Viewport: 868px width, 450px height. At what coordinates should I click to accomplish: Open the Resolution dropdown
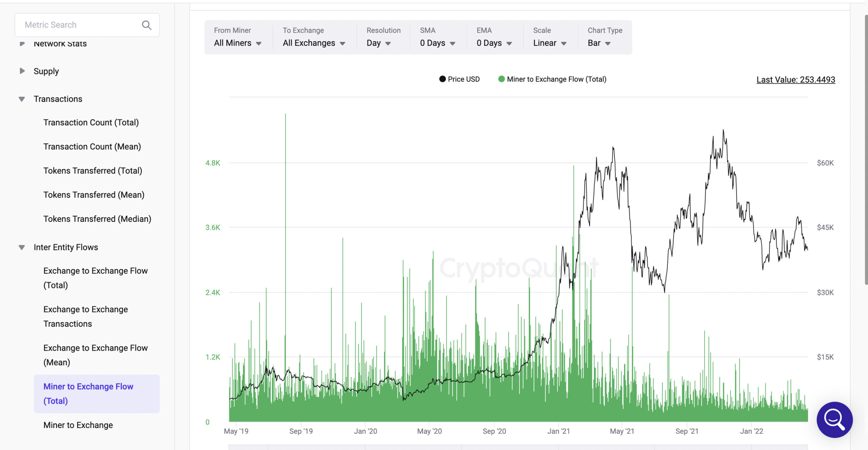[x=379, y=43]
